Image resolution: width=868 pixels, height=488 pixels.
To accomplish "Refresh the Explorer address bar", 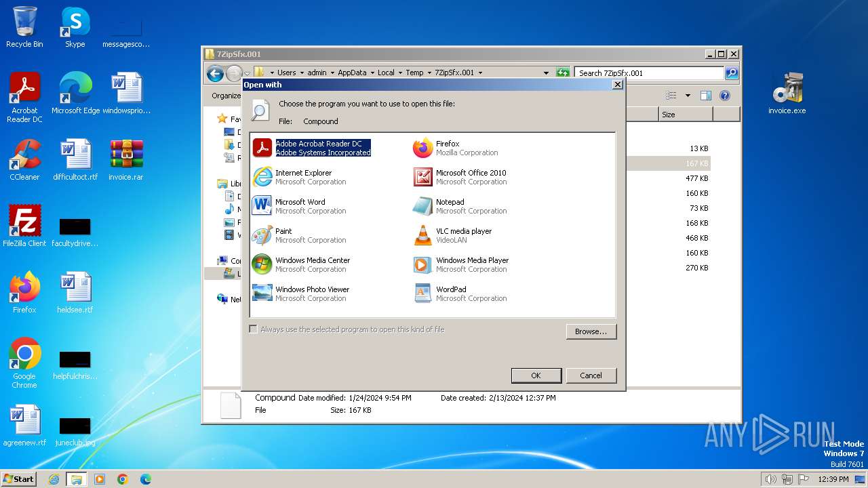I will pos(563,73).
